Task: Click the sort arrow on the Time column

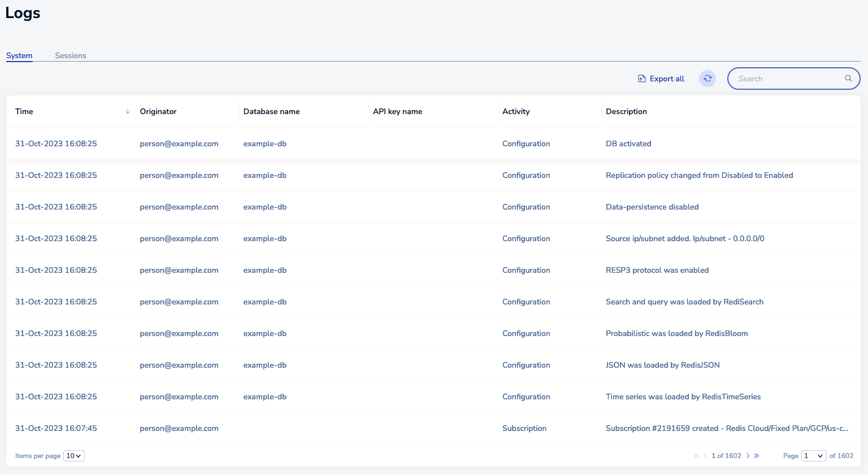Action: pos(127,111)
